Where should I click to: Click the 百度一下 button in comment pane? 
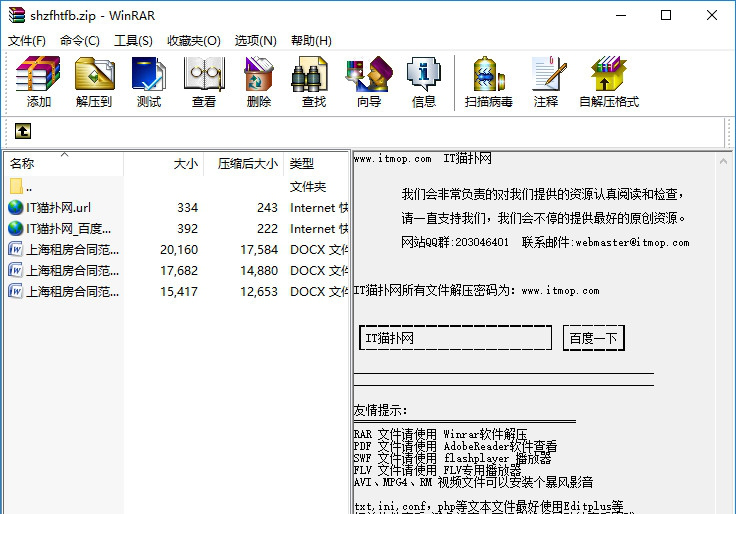[x=594, y=338]
